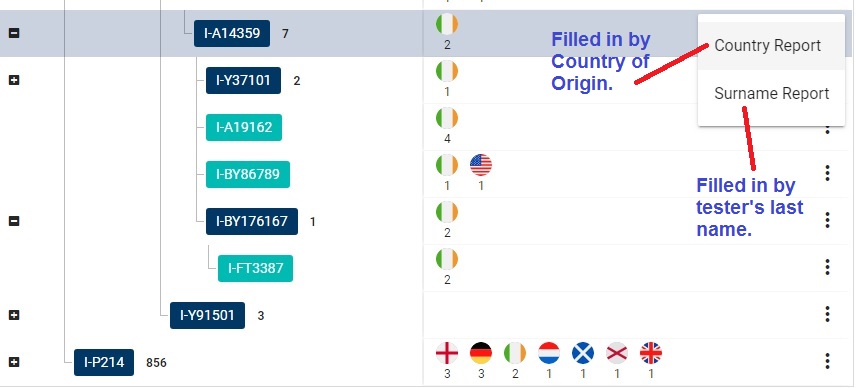856x388 pixels.
Task: Click the Ireland flag in I-FT3387 row
Action: (x=447, y=259)
